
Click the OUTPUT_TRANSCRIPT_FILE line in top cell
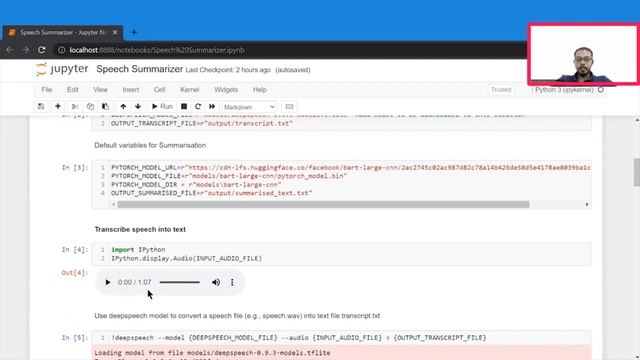[202, 123]
